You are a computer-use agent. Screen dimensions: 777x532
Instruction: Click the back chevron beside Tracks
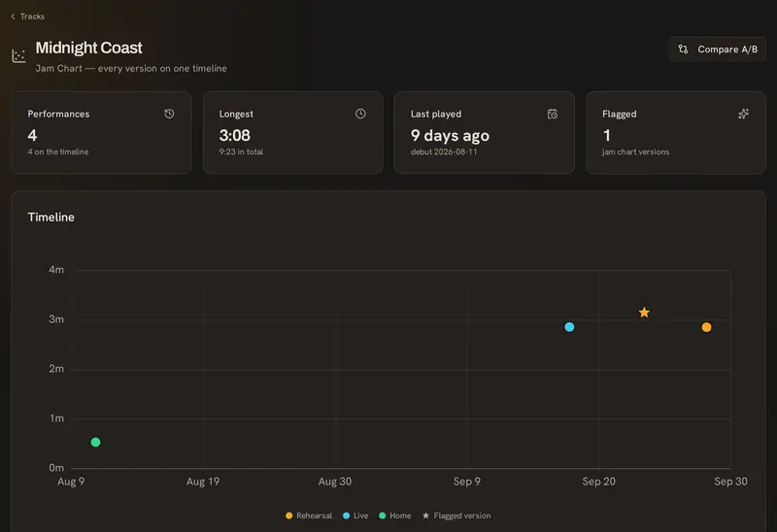tap(13, 17)
